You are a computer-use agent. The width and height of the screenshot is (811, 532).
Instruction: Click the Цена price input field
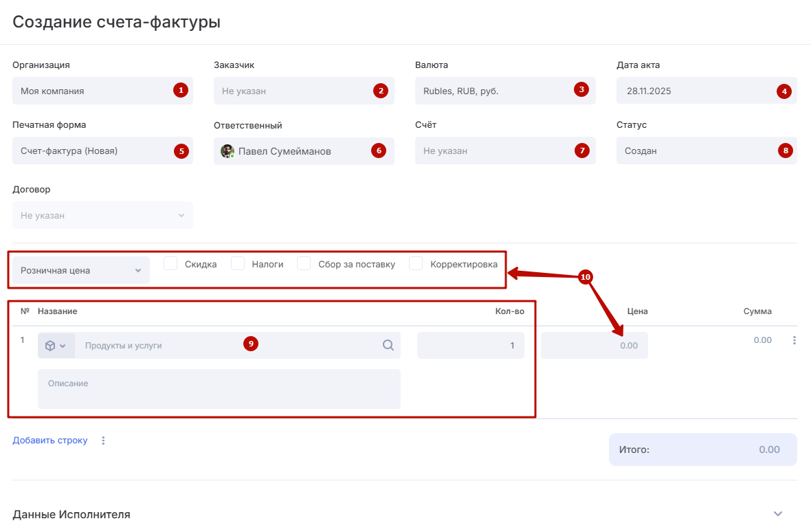tap(594, 346)
